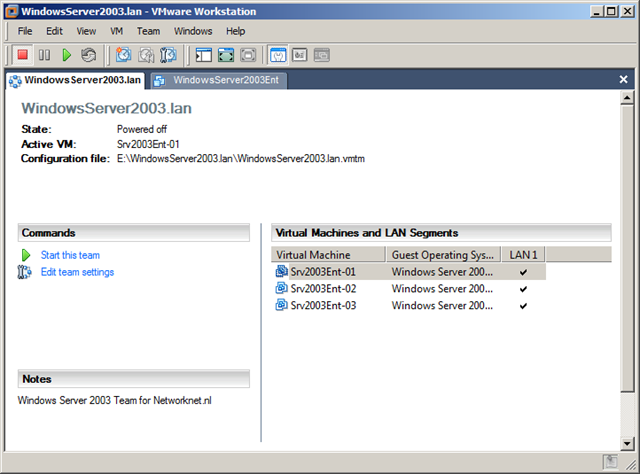Click the LAN 1 column header

tap(524, 255)
